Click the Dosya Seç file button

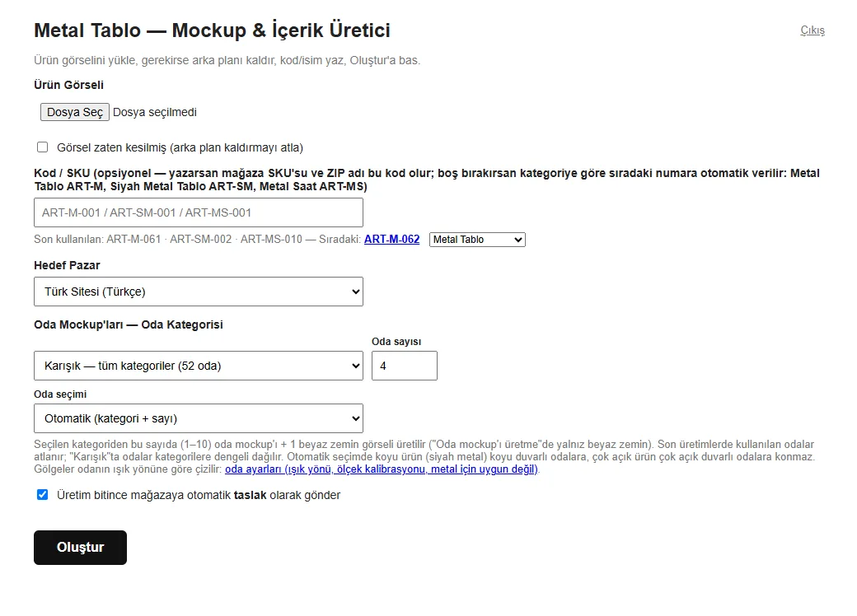(x=75, y=112)
